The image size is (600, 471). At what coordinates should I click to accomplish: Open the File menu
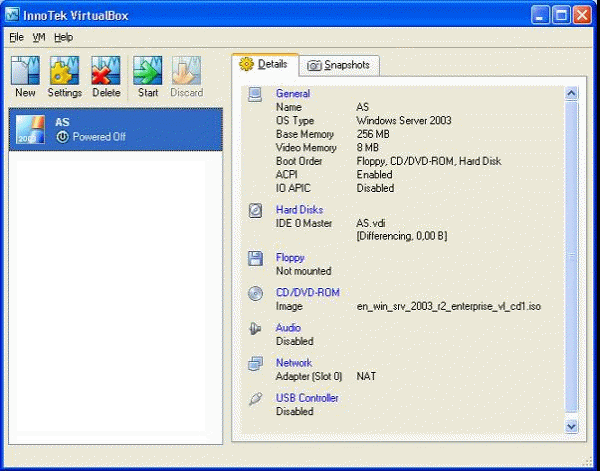click(16, 37)
